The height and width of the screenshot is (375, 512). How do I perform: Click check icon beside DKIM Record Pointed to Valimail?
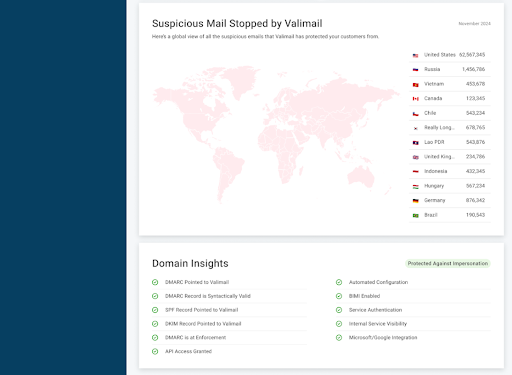(155, 324)
